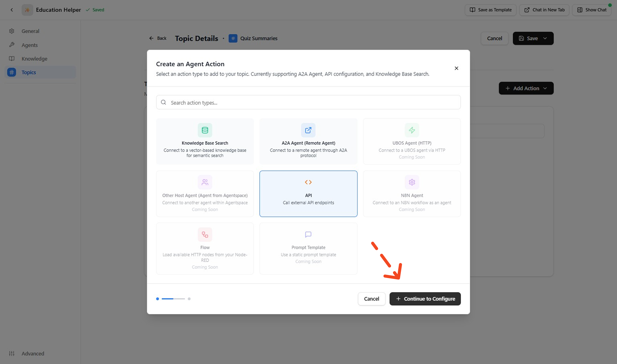The image size is (617, 364).
Task: Click Cancel in the dialog footer
Action: coord(371,299)
